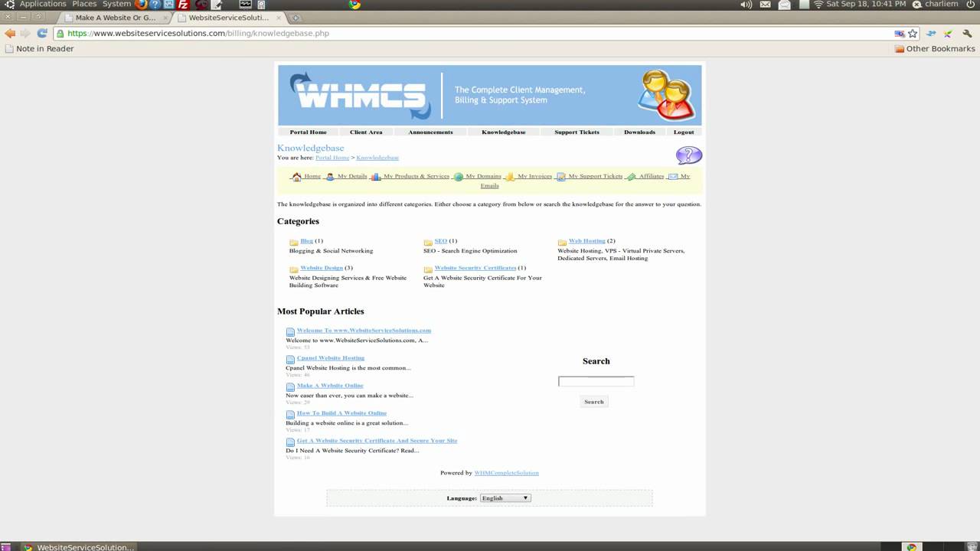Click the My Products & Services chart icon
The height and width of the screenshot is (551, 980).
coord(376,177)
